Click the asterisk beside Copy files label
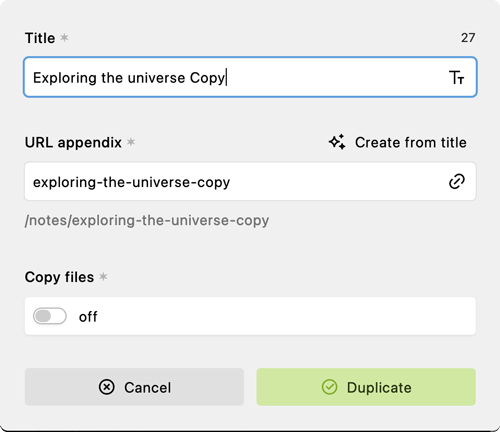This screenshot has width=500, height=432. [x=103, y=277]
